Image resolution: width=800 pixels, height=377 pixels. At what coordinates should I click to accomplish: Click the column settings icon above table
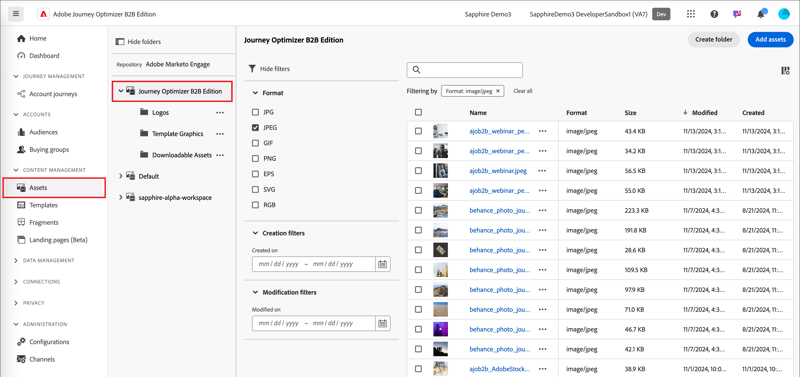pos(785,71)
